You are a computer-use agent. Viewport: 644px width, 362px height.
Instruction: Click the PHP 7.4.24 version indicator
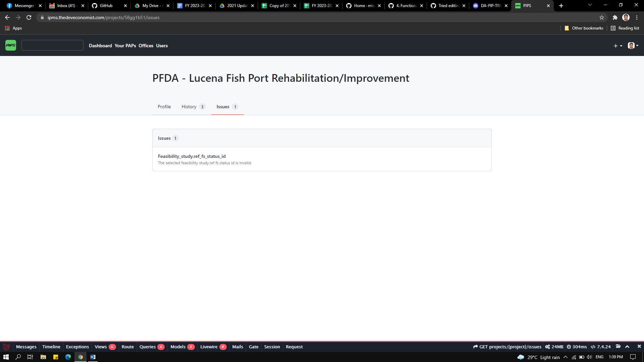click(600, 347)
